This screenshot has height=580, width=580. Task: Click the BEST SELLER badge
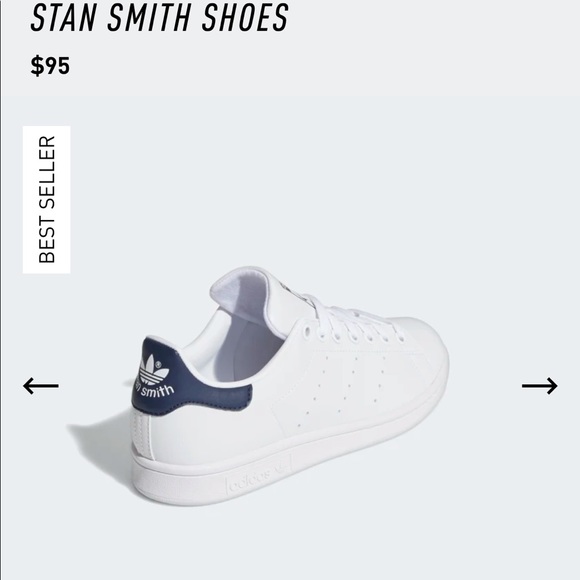tap(47, 200)
